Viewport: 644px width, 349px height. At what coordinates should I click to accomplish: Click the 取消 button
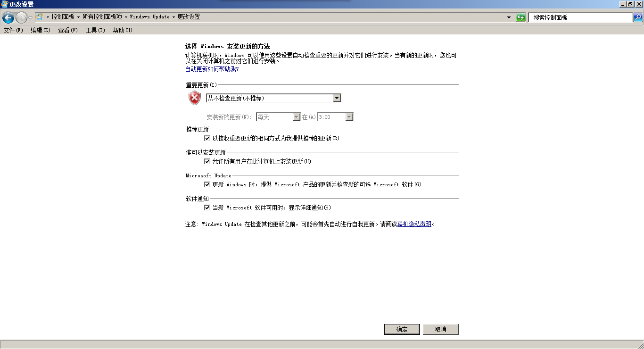click(441, 329)
